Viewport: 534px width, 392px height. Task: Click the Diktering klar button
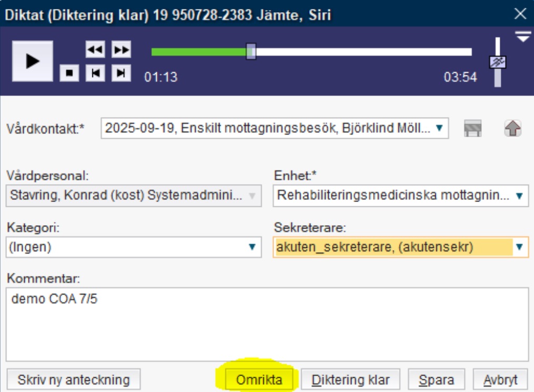point(350,379)
